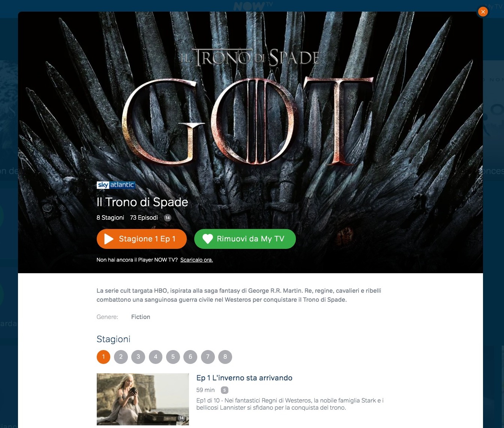Switch to season 7
Viewport: 504px width, 428px height.
pos(208,357)
